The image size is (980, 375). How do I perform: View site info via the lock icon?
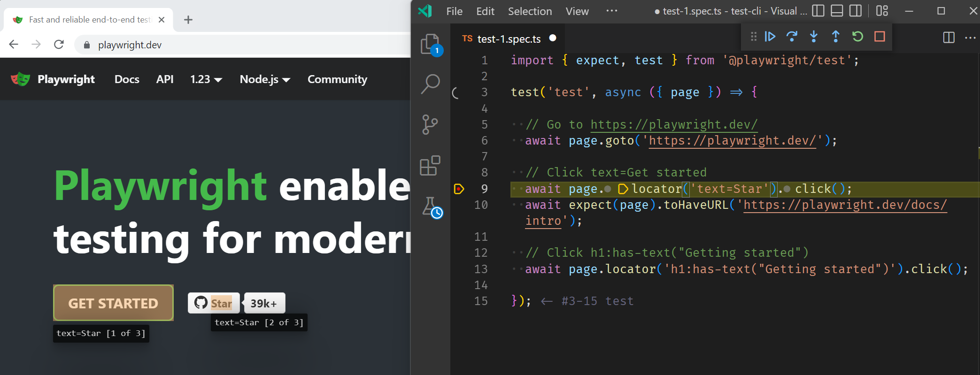pos(86,45)
